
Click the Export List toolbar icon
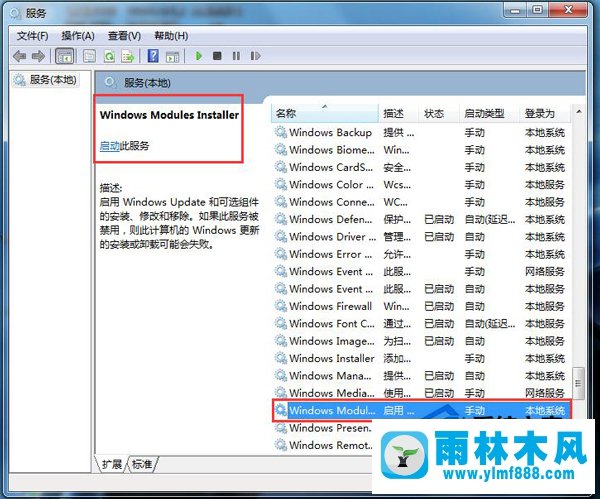[x=128, y=56]
